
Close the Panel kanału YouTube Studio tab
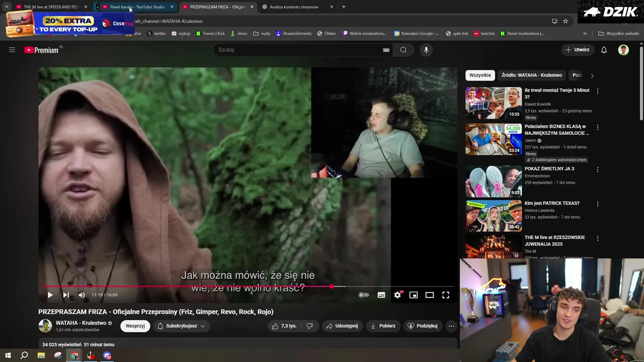coord(172,7)
